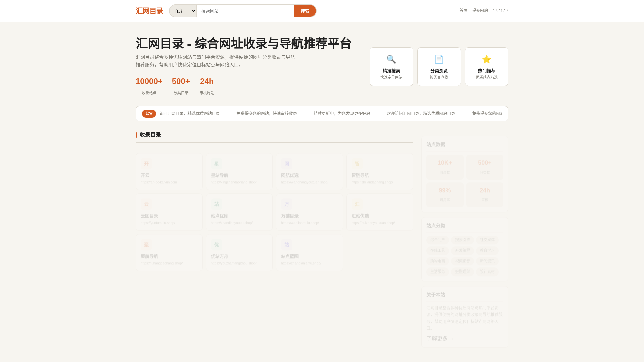Select the 在线工具 category tag
The width and height of the screenshot is (644, 362).
point(438,250)
